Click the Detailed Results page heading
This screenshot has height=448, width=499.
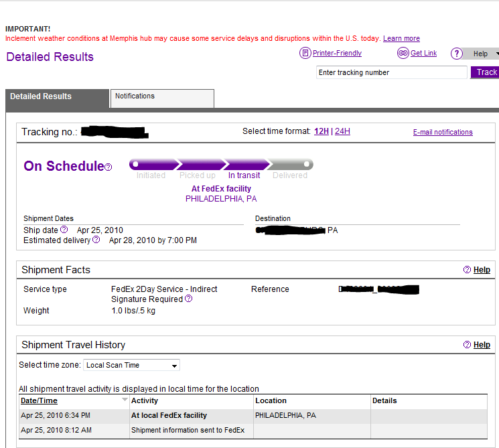pos(50,57)
